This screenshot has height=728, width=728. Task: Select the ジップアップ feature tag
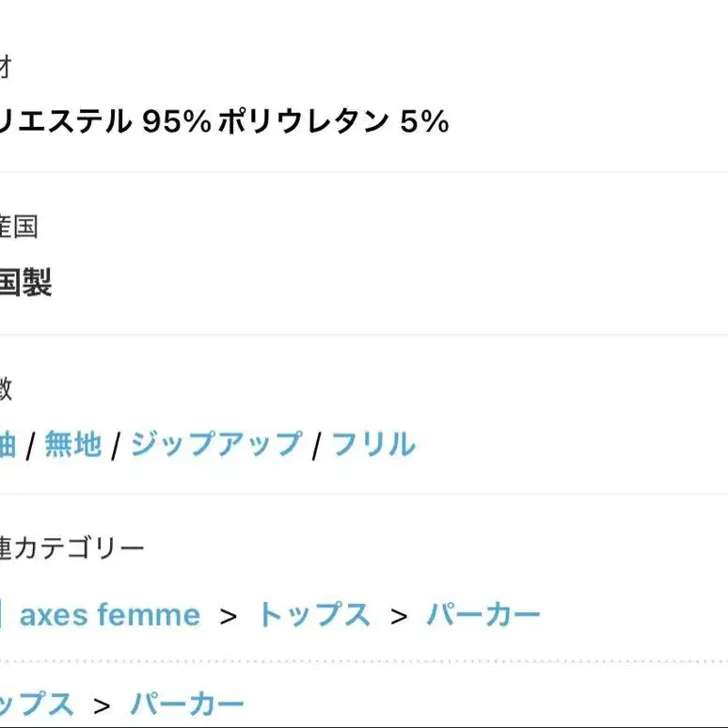pos(216,444)
